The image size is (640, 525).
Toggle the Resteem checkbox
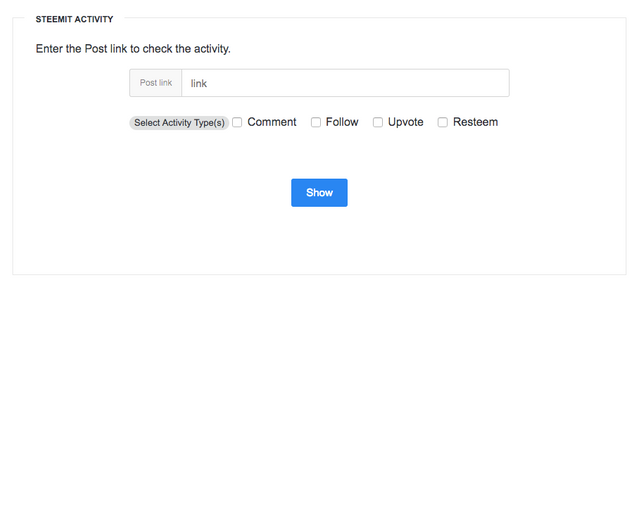coord(443,123)
